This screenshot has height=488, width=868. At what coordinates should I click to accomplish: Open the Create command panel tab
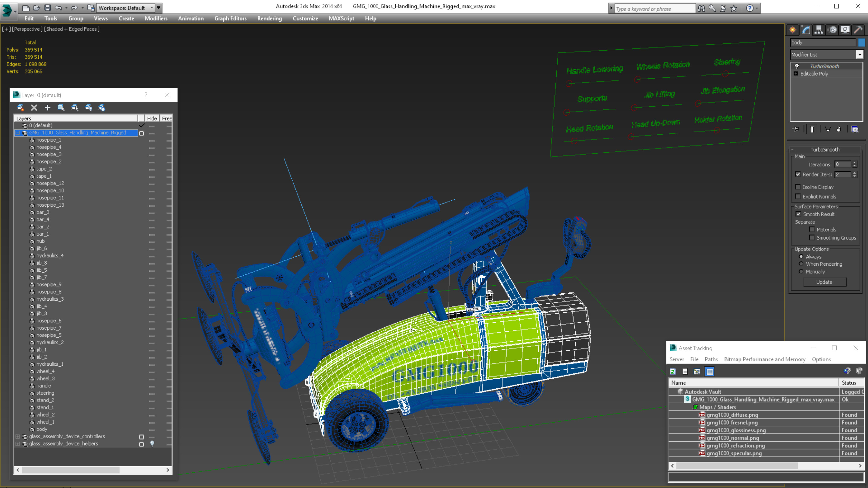coord(793,30)
